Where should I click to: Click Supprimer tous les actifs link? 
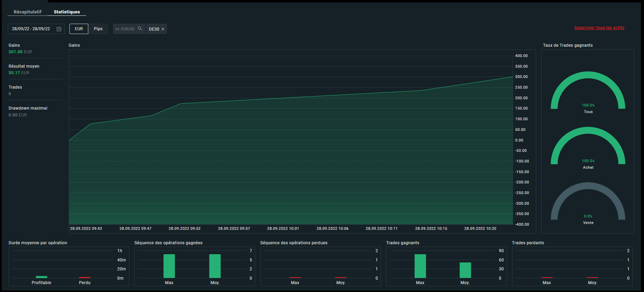pyautogui.click(x=599, y=28)
